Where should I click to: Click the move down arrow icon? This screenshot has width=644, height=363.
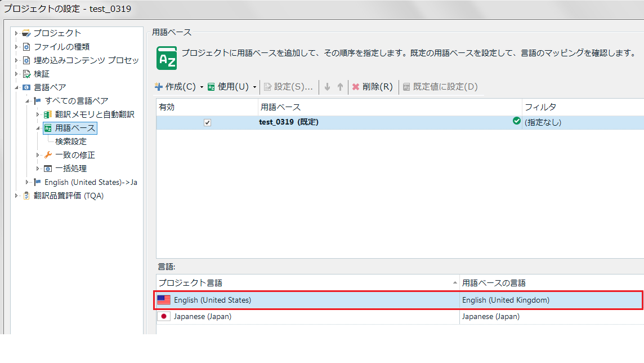(327, 87)
